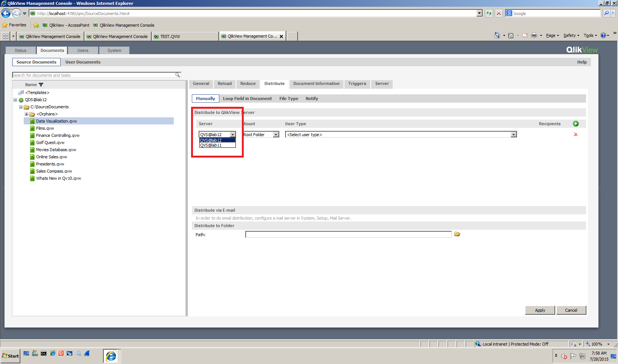Delete the distribution row with red X
The height and width of the screenshot is (364, 618).
point(575,135)
